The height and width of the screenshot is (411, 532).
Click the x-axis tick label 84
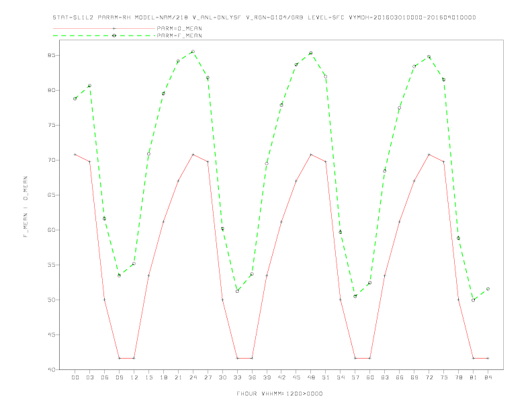[x=488, y=377]
